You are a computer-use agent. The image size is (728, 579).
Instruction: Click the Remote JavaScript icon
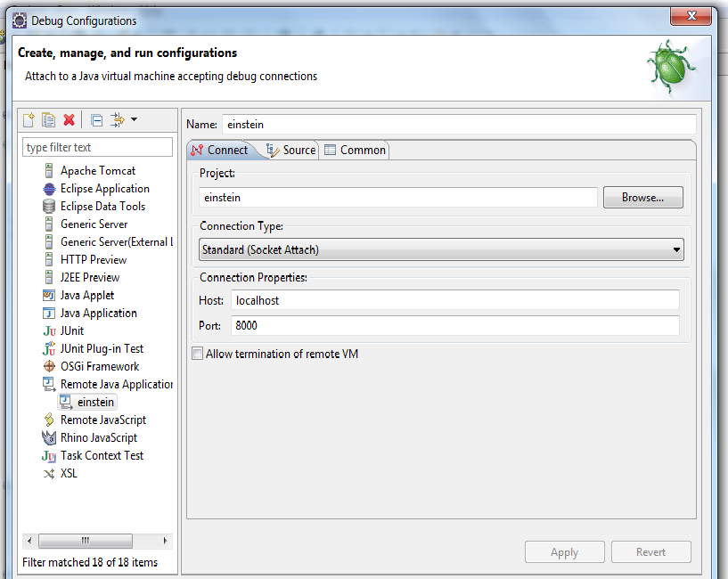[49, 420]
